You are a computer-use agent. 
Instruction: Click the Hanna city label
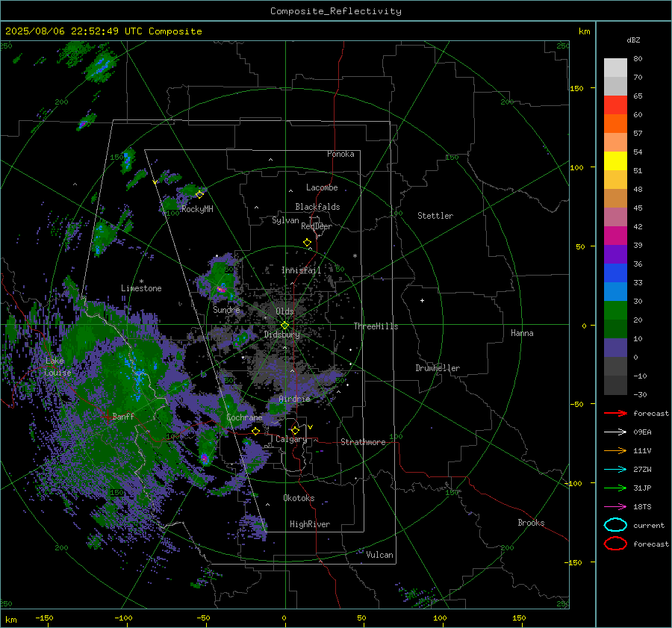click(522, 333)
